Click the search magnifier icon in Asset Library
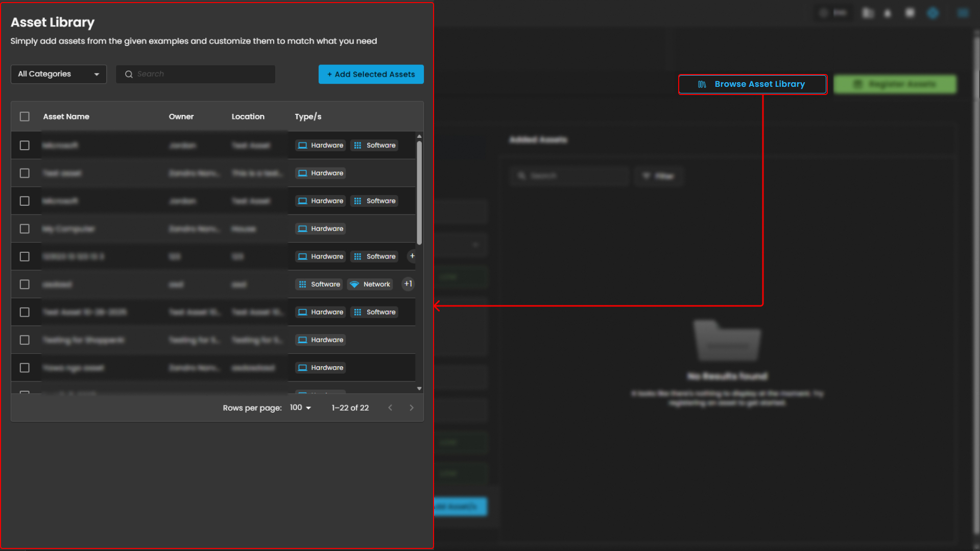This screenshot has width=980, height=551. (x=129, y=75)
